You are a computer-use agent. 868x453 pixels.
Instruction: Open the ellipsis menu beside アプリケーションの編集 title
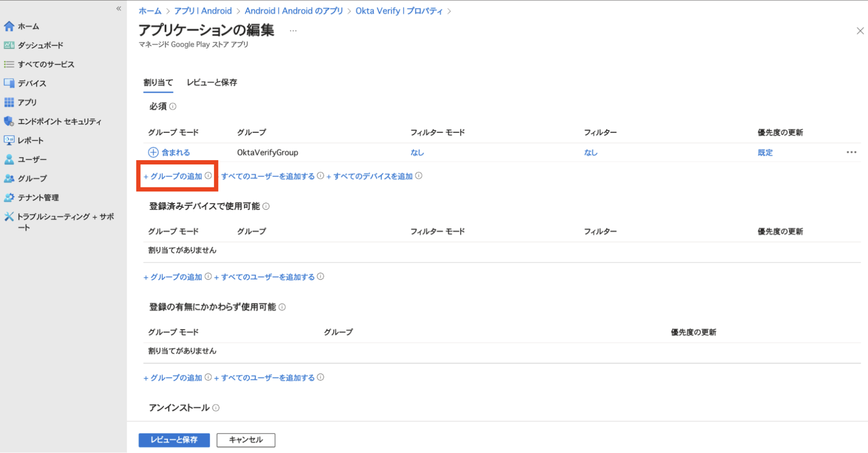(293, 31)
